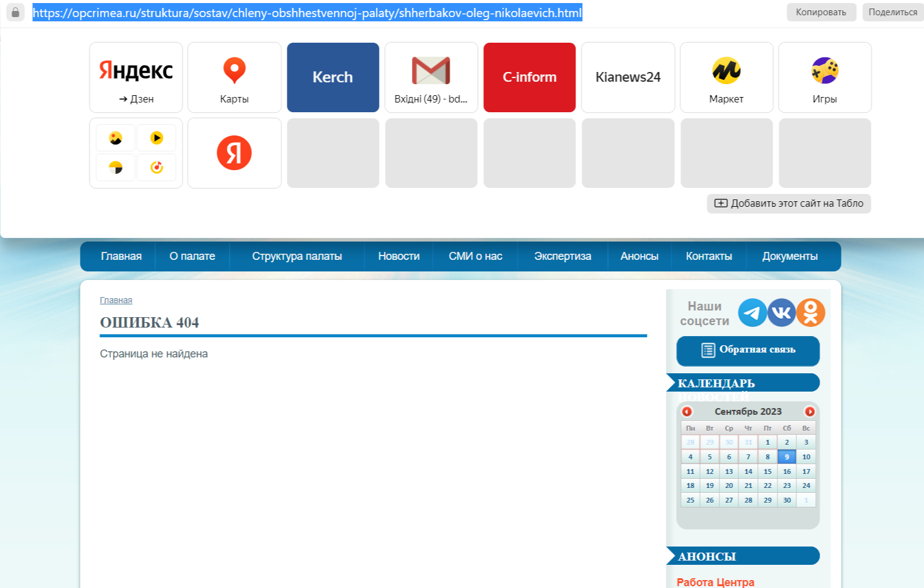Viewport: 924px width, 588px height.
Task: Click the lock icon in the address bar
Action: tap(15, 12)
